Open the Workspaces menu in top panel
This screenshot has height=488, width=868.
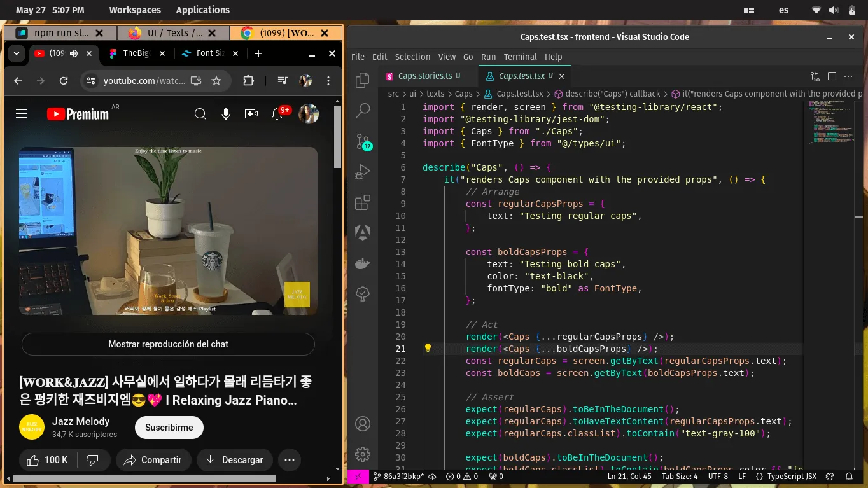click(135, 10)
